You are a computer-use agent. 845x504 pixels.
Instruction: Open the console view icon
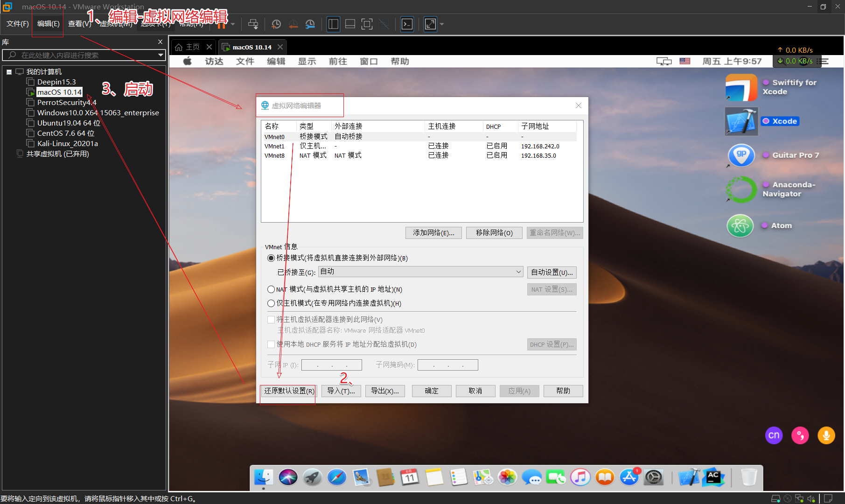pos(407,24)
